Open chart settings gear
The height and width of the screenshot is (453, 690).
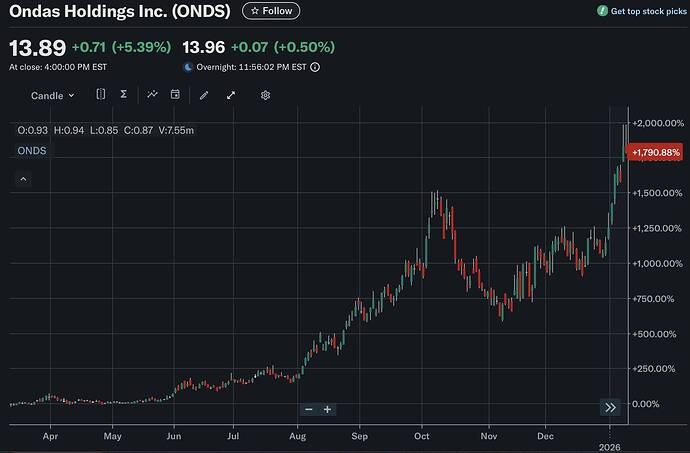point(266,95)
